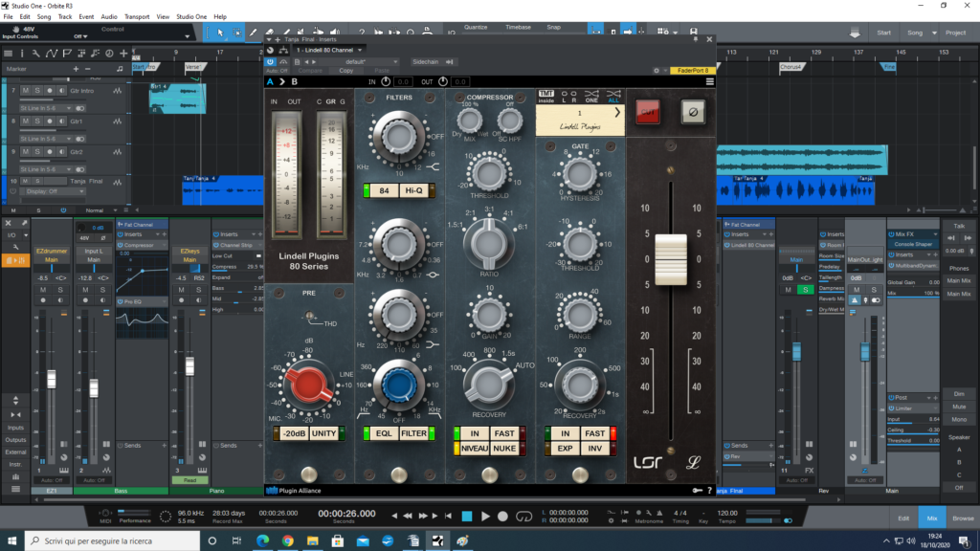980x551 pixels.
Task: Open Chrome from the Windows taskbar
Action: [x=287, y=541]
